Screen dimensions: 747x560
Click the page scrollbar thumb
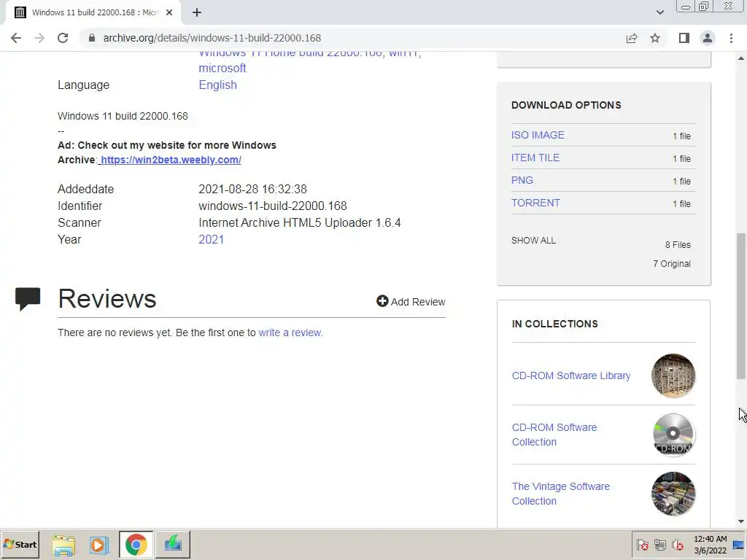coord(741,306)
